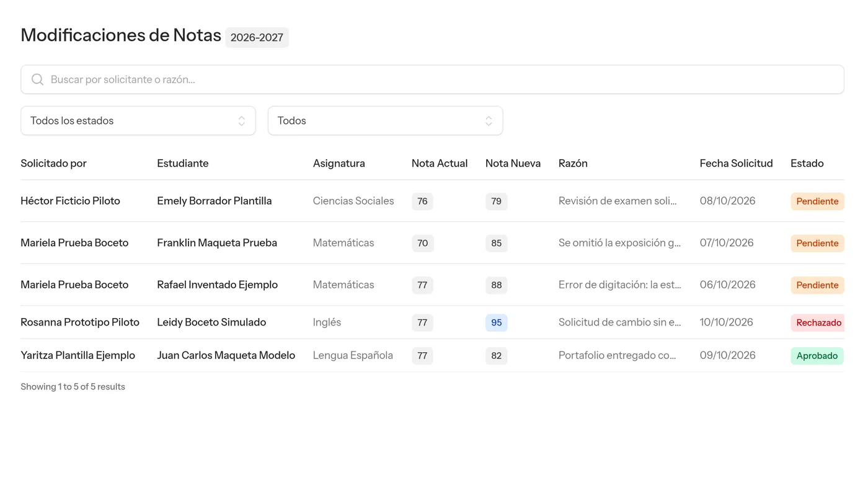
Task: Select Héctor Ficticio Piloto requester cell
Action: click(70, 201)
